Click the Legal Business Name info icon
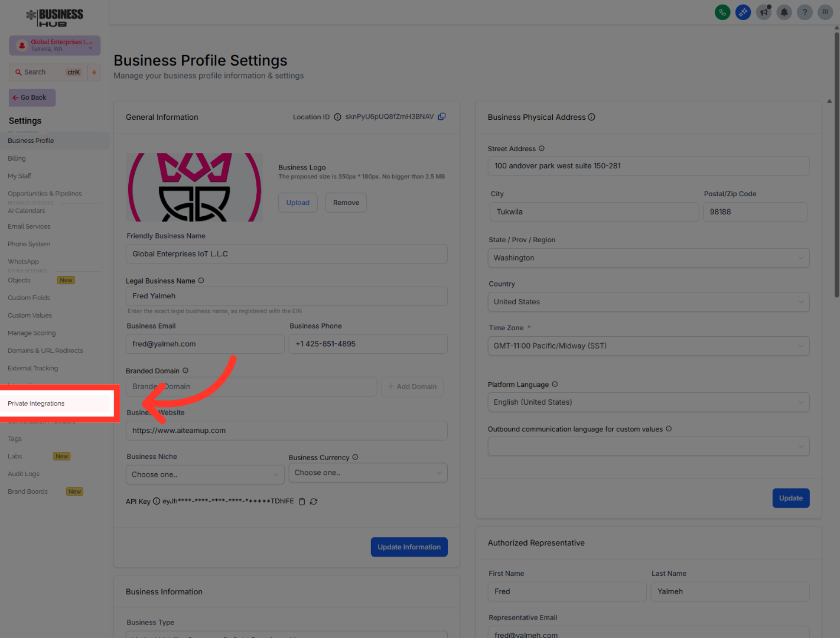Screen dimensions: 840x638 point(201,281)
